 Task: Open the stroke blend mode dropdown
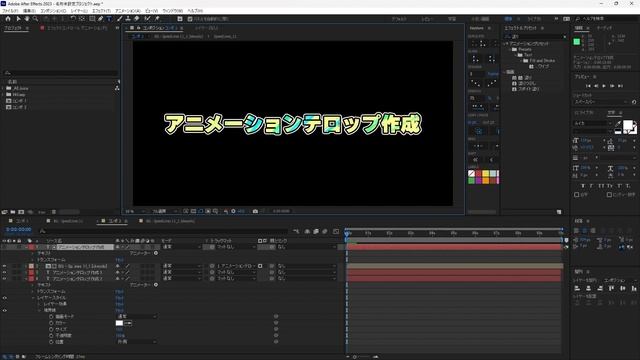click(137, 317)
